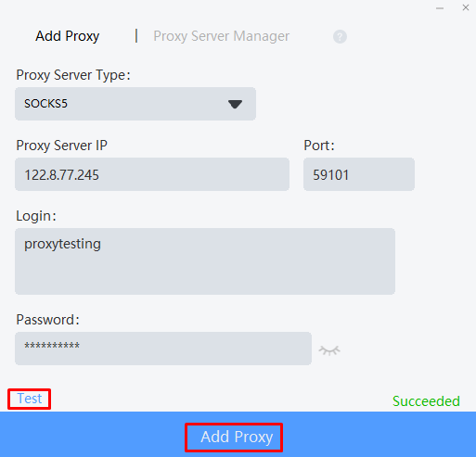Focus the IP field showing 122.8.77.245

coord(152,174)
